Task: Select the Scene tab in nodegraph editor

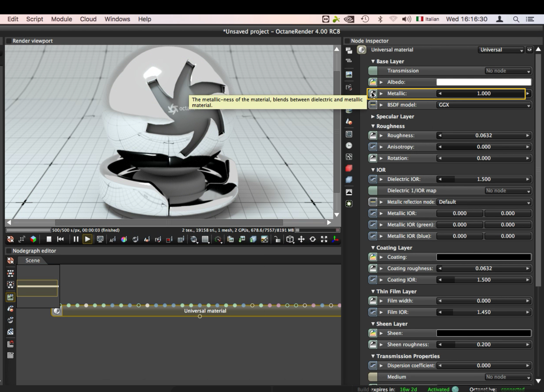Action: pos(33,261)
